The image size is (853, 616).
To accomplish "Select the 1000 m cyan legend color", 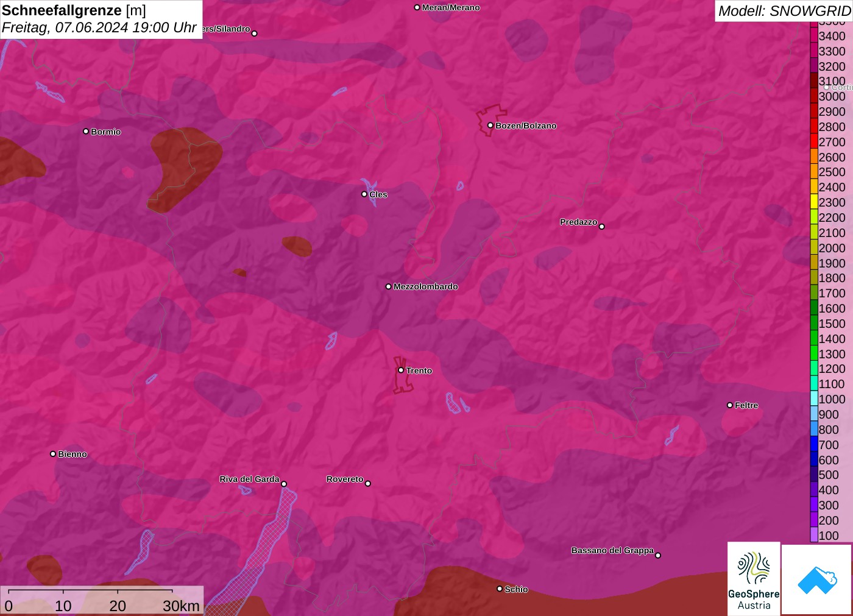I will [814, 398].
